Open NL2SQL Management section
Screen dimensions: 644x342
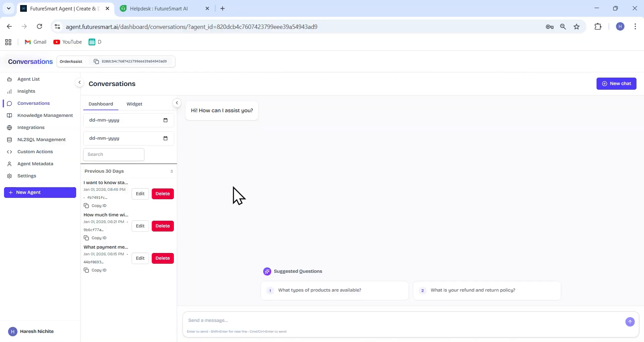tap(41, 139)
